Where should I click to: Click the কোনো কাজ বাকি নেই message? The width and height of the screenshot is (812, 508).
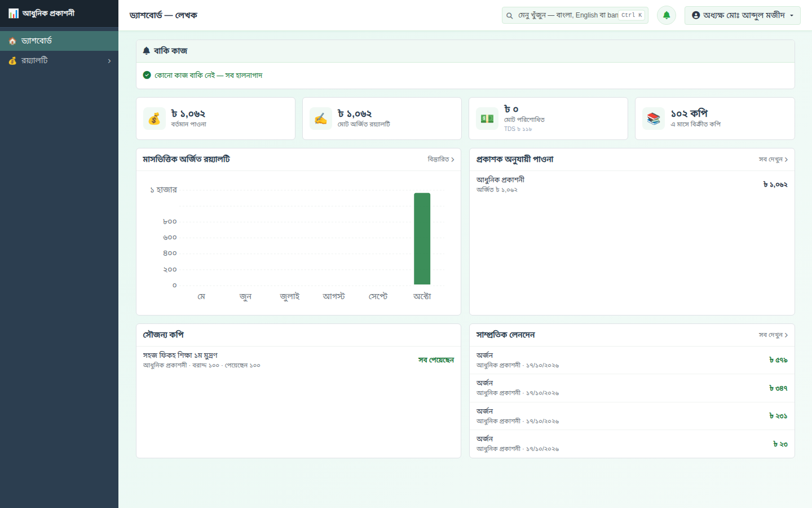(209, 76)
